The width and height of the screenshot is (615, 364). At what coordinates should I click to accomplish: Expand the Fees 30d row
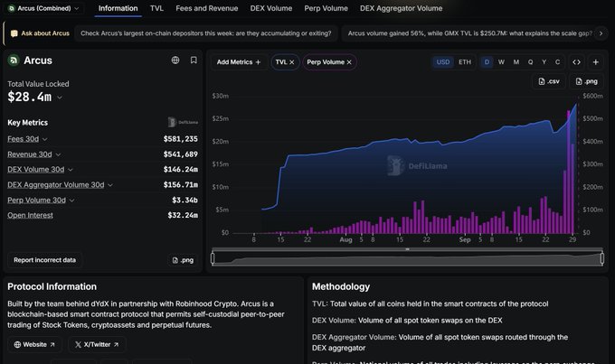(x=44, y=139)
